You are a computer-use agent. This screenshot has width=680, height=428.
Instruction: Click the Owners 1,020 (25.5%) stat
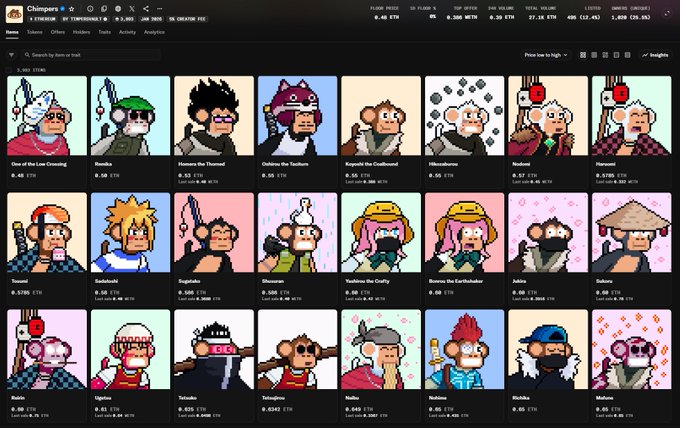coord(631,13)
